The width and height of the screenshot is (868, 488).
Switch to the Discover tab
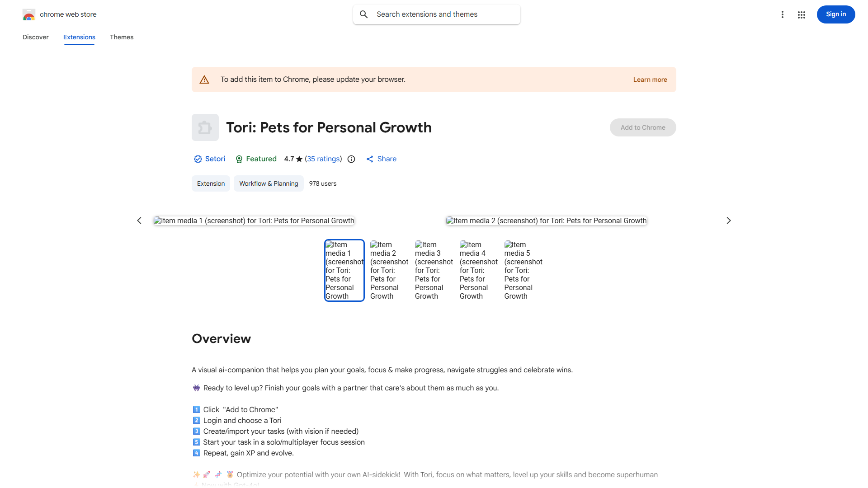[36, 37]
